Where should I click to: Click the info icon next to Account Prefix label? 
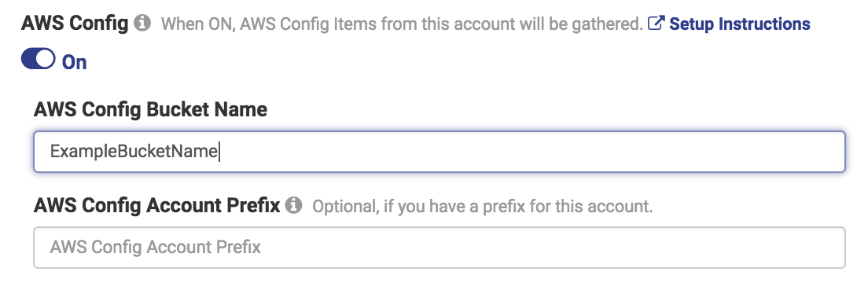(x=293, y=205)
